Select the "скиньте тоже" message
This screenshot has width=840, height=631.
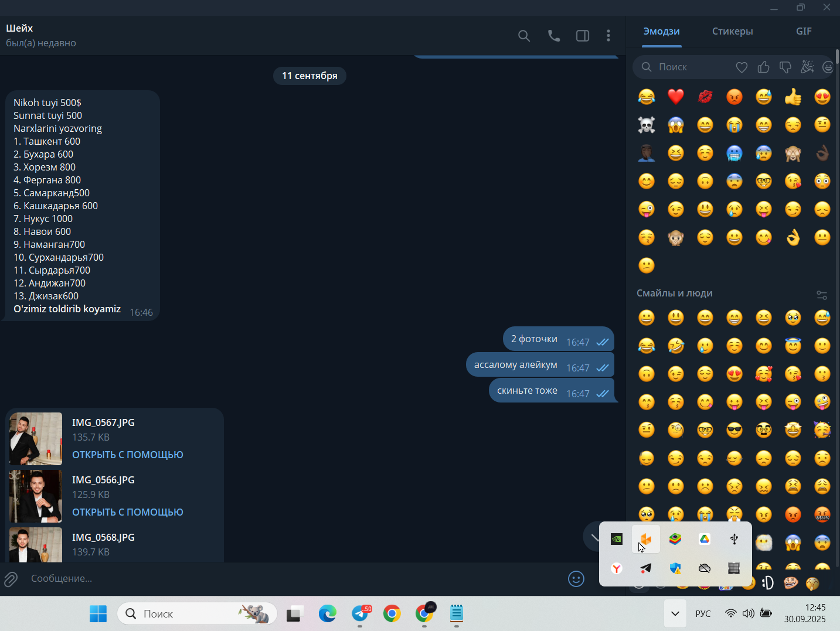(552, 391)
